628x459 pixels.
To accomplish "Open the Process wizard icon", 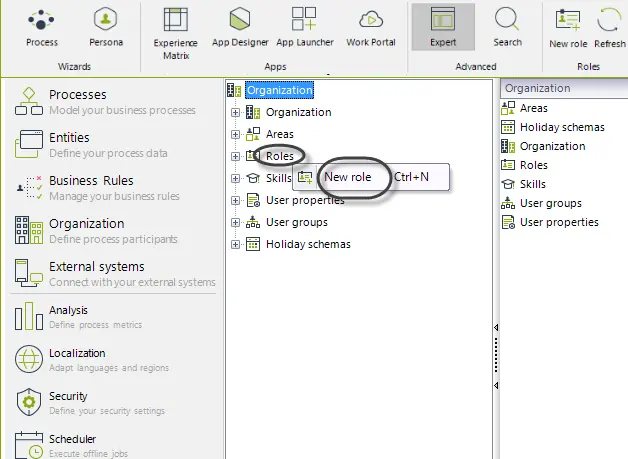I will pyautogui.click(x=42, y=28).
